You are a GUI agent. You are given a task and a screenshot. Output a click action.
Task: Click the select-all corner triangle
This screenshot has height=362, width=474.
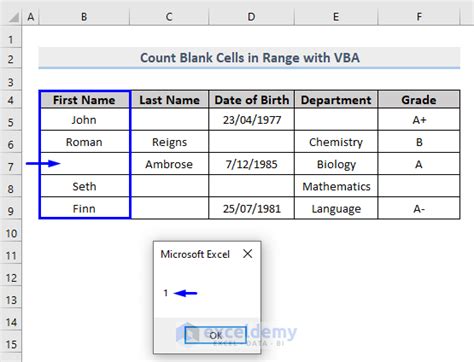click(x=13, y=17)
